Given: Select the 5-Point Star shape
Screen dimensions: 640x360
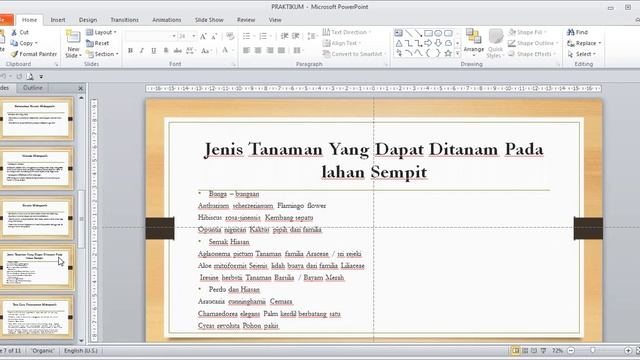Looking at the screenshot, I should click(x=448, y=53).
